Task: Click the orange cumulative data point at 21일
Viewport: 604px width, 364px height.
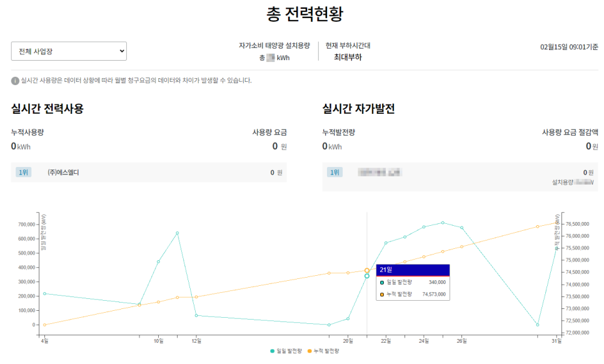Action: (367, 271)
